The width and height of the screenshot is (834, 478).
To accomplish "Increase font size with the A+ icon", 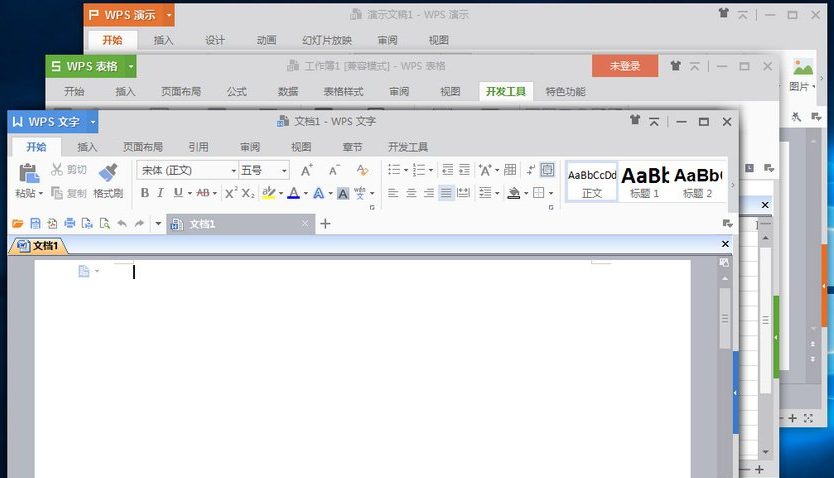I will (307, 170).
